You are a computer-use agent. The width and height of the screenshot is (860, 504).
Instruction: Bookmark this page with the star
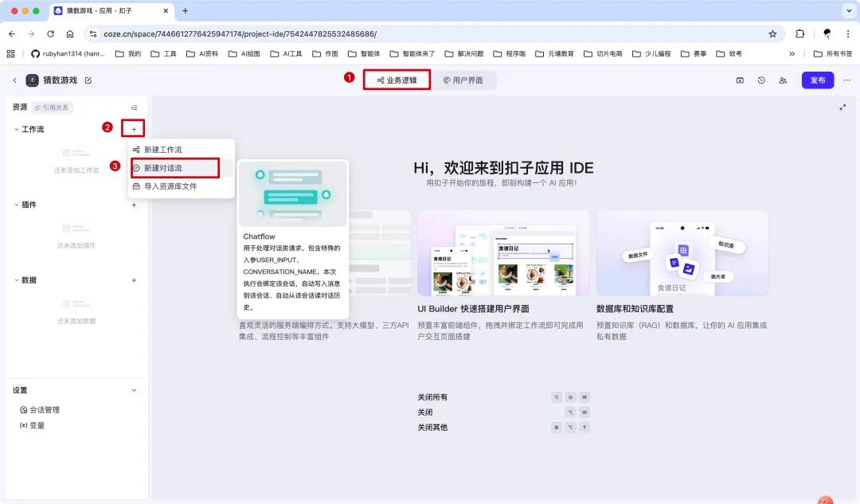tap(772, 34)
